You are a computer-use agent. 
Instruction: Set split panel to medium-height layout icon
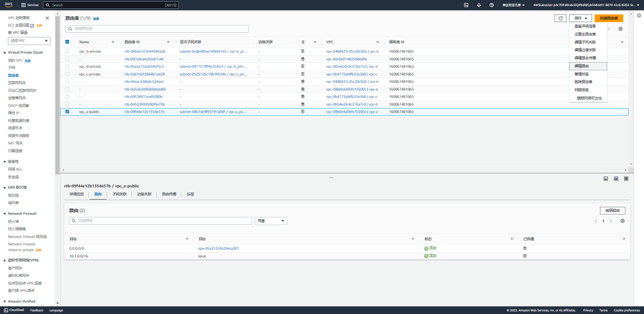[x=616, y=179]
